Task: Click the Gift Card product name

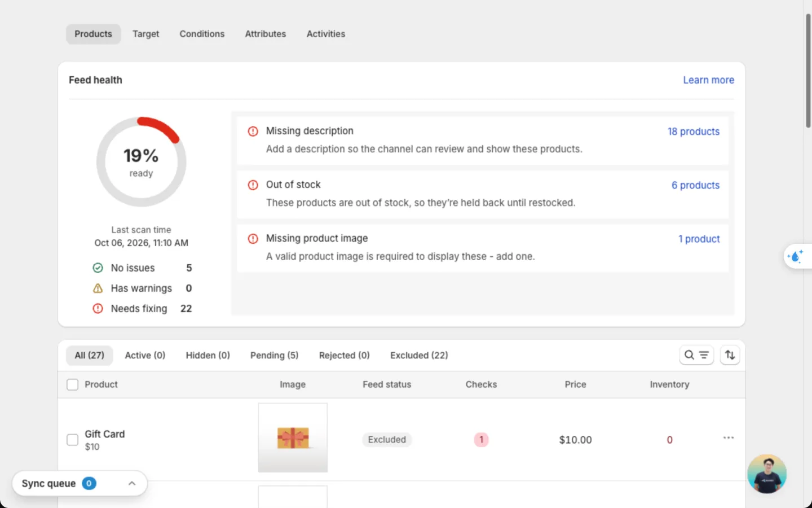Action: pos(105,434)
